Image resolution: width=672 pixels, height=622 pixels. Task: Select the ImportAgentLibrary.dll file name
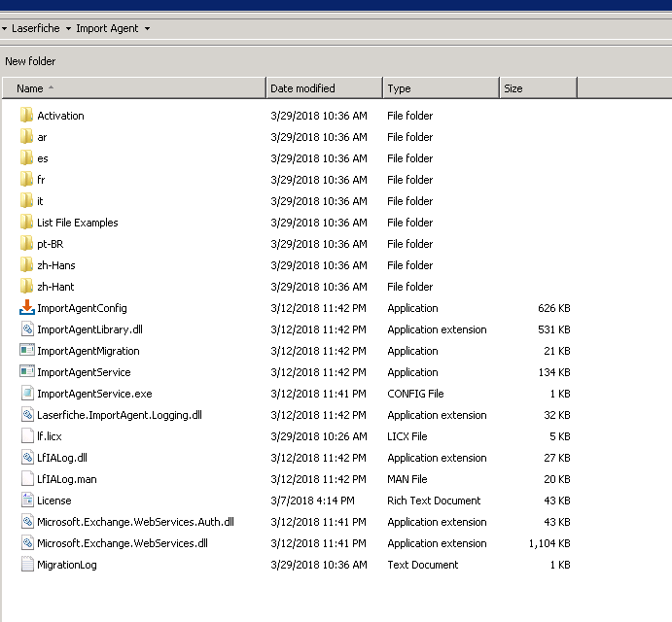click(90, 329)
